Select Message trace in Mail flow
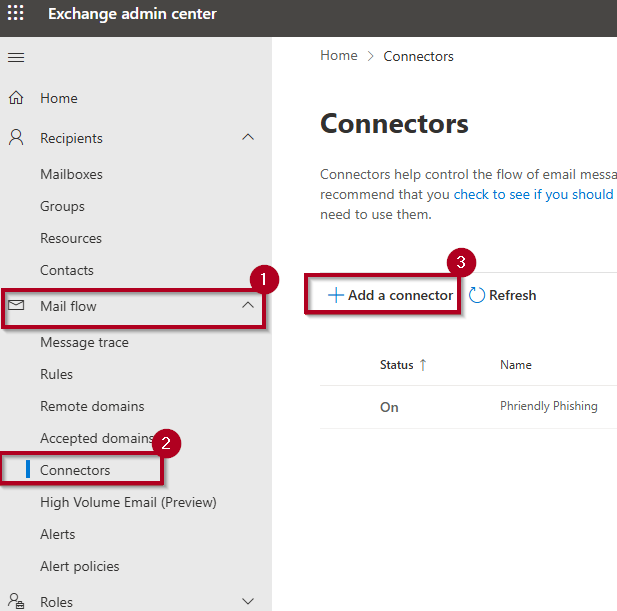This screenshot has width=617, height=611. point(84,342)
